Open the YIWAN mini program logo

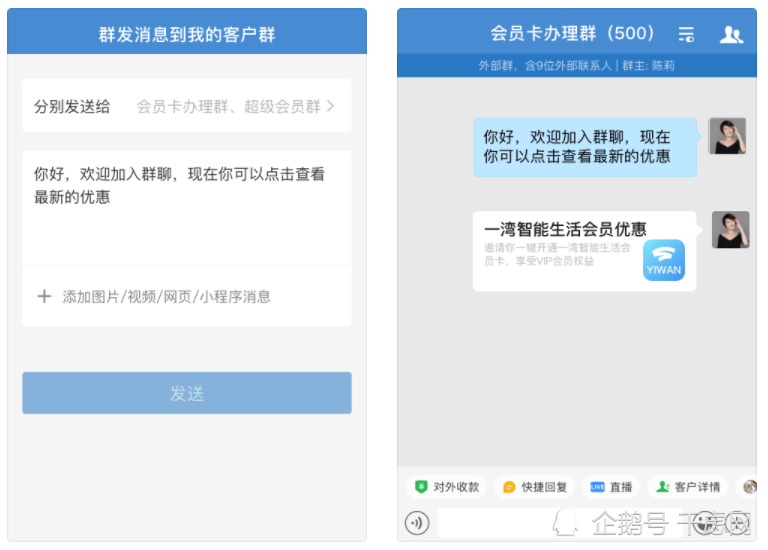point(664,260)
